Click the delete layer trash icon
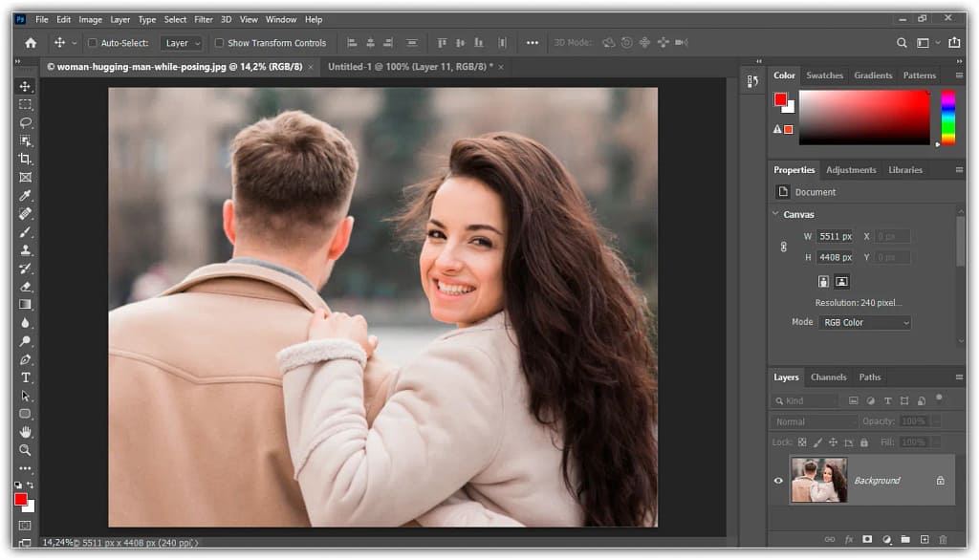 click(943, 540)
